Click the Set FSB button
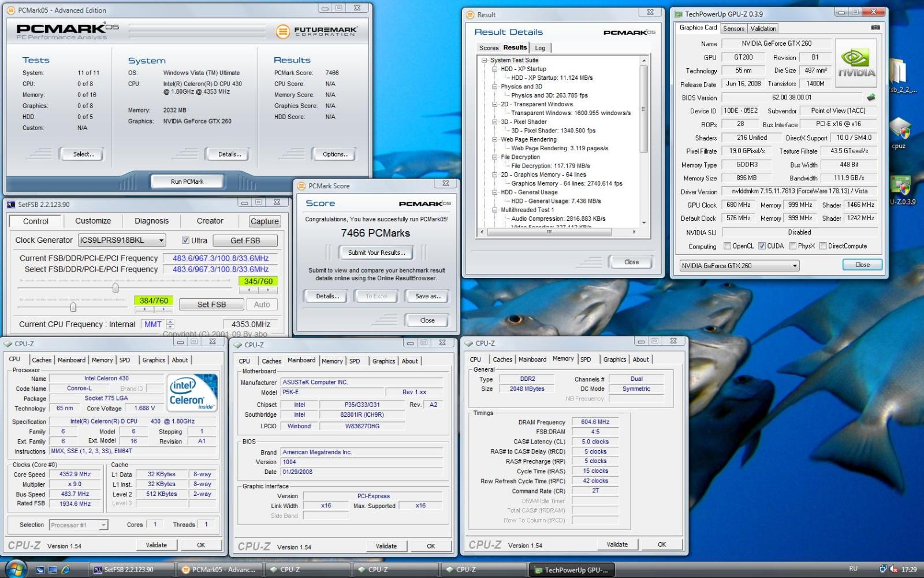This screenshot has width=924, height=578. tap(211, 305)
